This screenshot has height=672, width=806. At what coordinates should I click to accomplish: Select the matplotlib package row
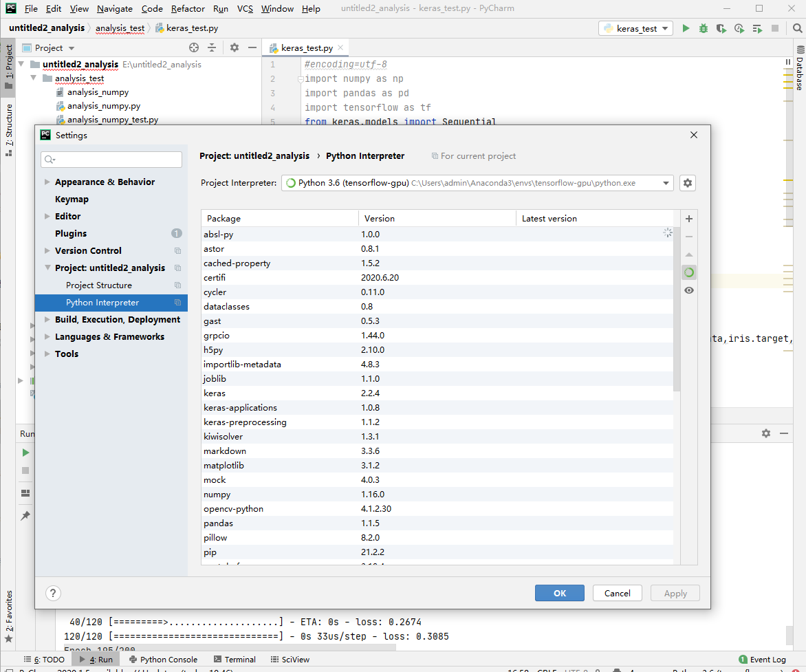(437, 465)
